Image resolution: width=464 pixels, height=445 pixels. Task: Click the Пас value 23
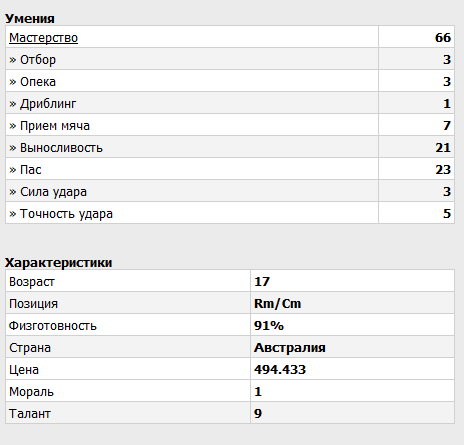pyautogui.click(x=443, y=170)
